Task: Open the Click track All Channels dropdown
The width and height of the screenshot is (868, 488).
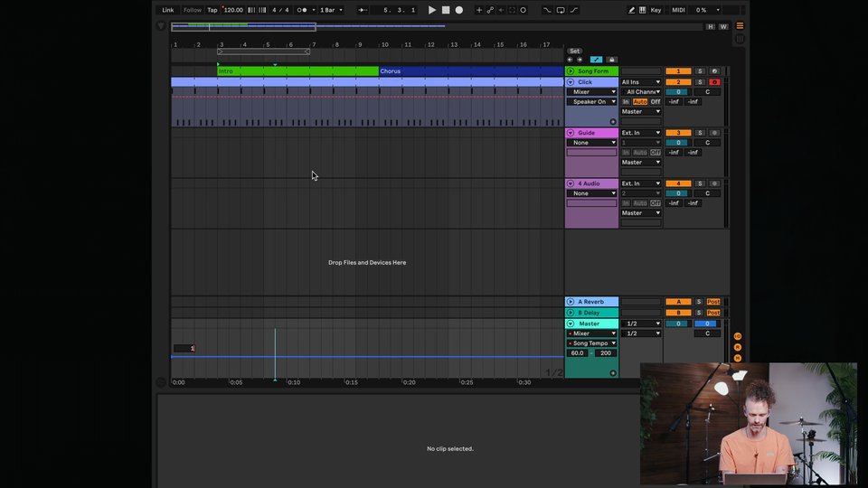Action: (640, 92)
